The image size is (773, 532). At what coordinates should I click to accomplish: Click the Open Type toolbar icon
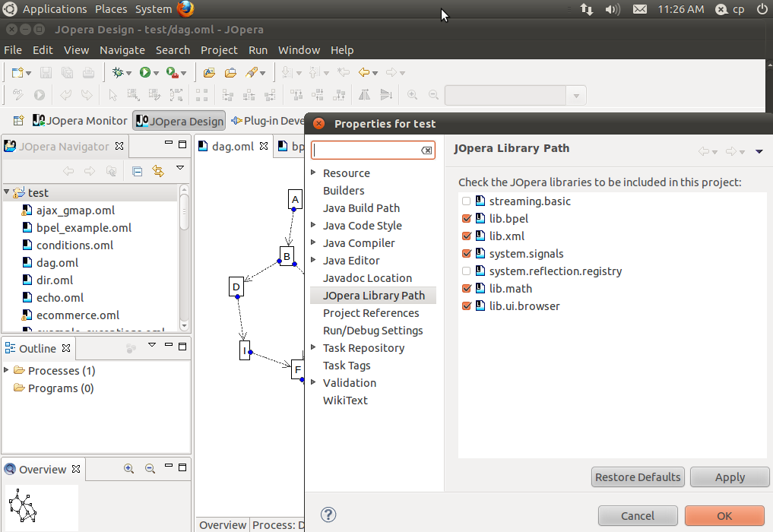209,72
